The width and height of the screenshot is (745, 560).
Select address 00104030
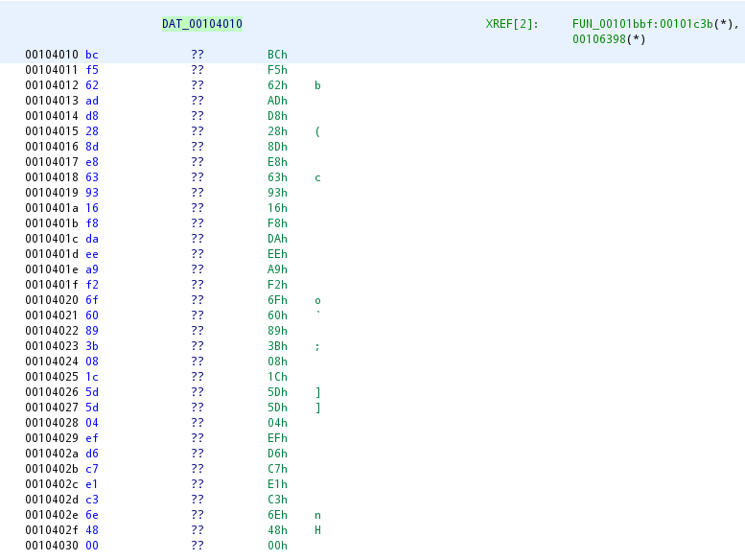click(x=52, y=546)
